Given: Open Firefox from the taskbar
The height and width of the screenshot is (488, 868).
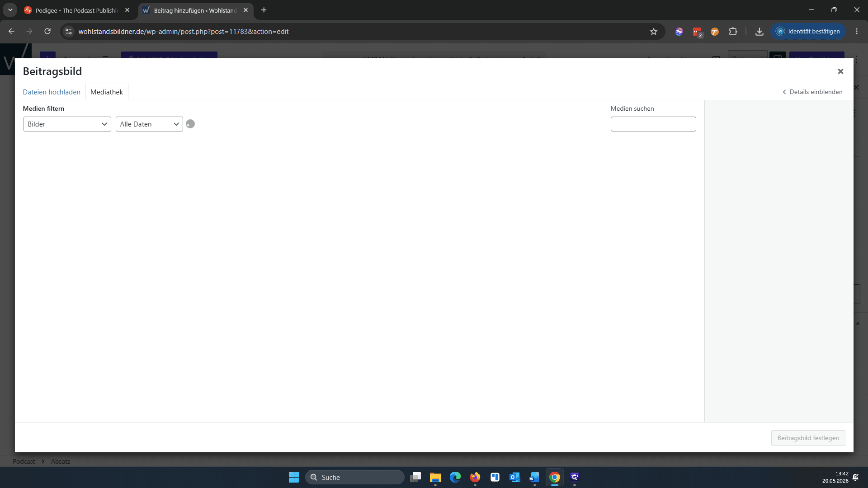Looking at the screenshot, I should coord(475,477).
